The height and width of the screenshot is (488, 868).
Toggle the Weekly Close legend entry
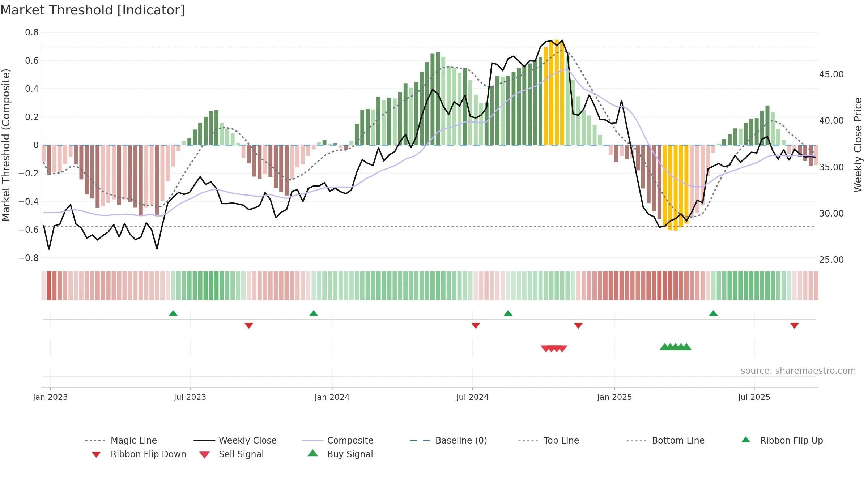235,440
